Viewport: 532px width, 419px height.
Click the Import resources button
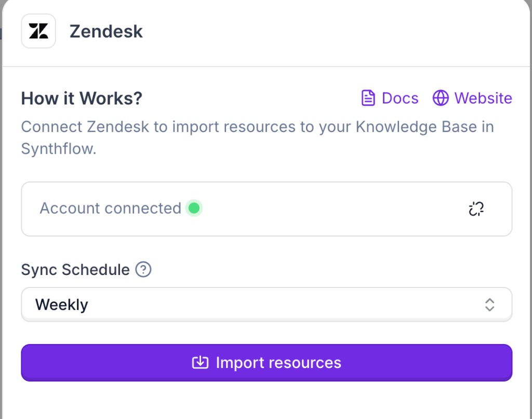click(267, 362)
